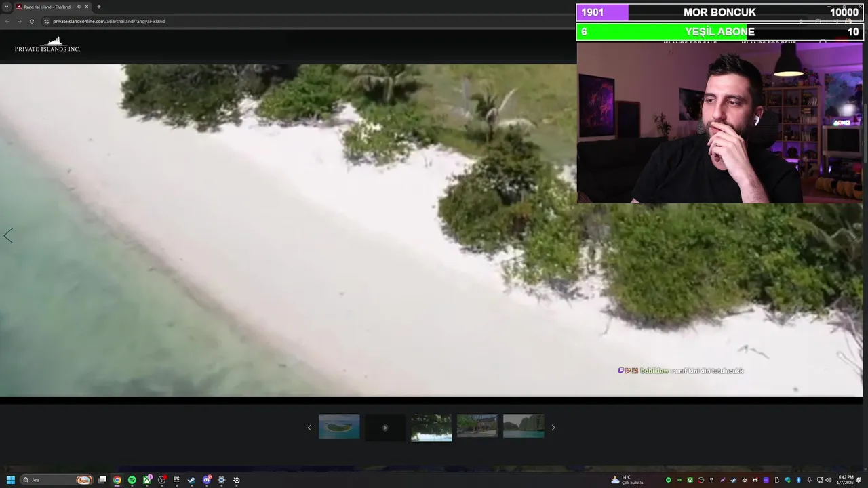The width and height of the screenshot is (868, 488).
Task: Open a new browser tab
Action: pyautogui.click(x=99, y=7)
